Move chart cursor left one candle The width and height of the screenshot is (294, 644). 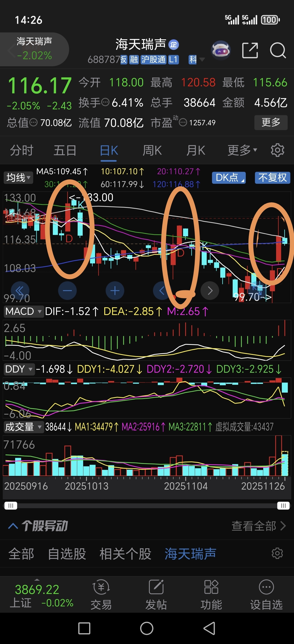click(x=162, y=291)
